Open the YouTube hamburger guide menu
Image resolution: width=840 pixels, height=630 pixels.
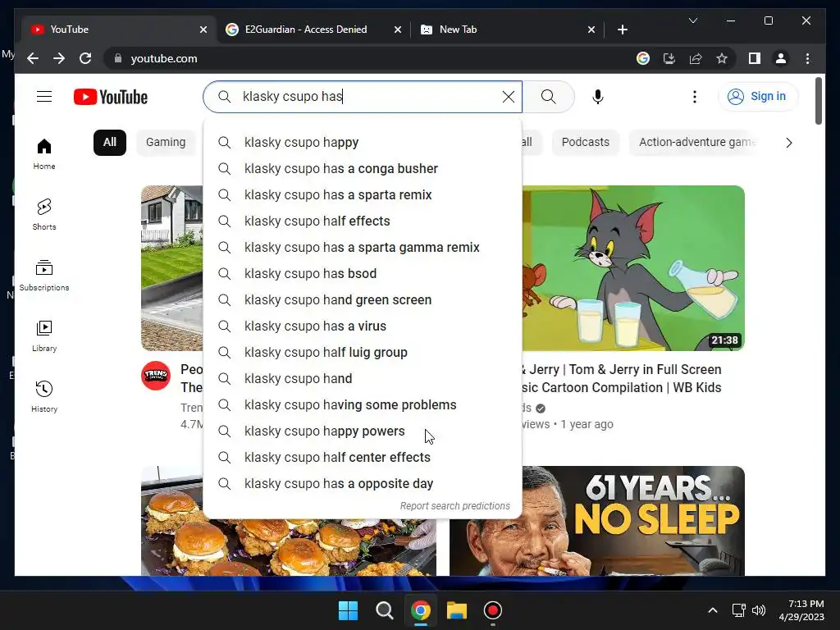(x=44, y=97)
